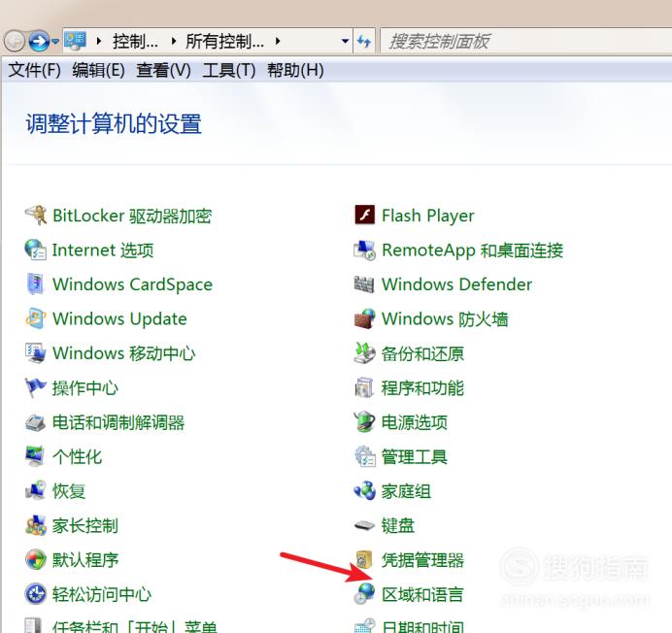Screen dimensions: 672x633
Task: Open the Windows 防火墙 link
Action: (445, 318)
